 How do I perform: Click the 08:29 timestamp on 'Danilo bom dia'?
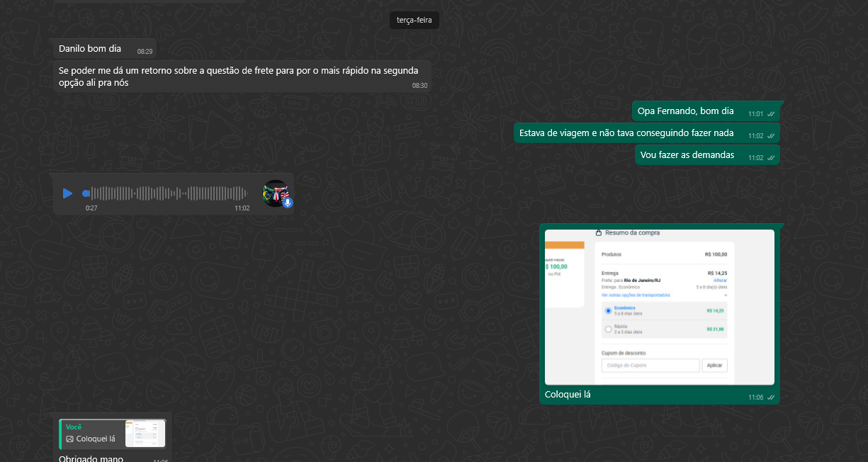tap(145, 52)
